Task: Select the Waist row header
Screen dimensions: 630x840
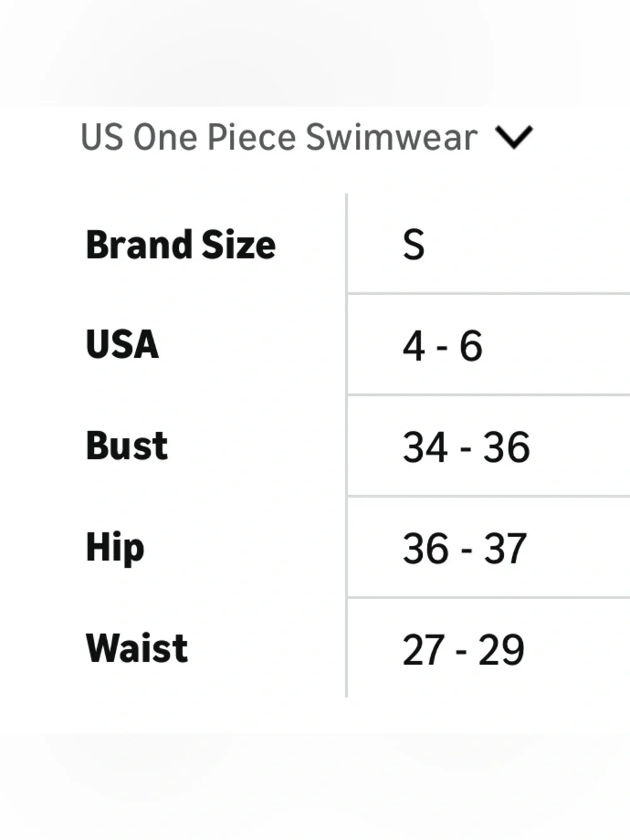Action: point(137,648)
